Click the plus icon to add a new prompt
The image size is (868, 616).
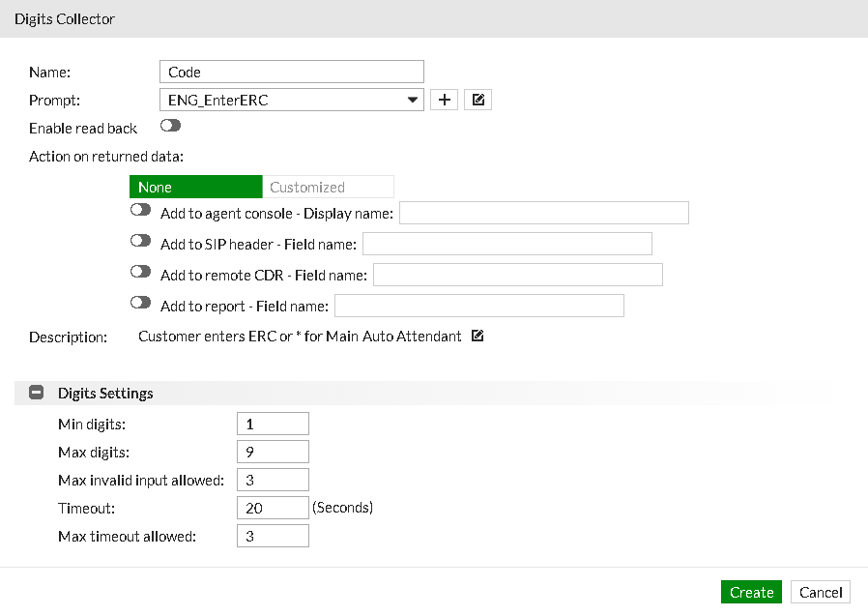click(444, 100)
